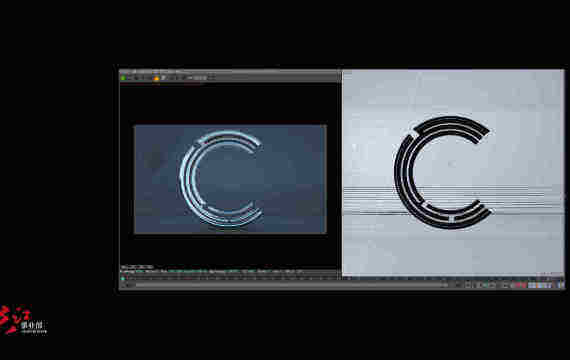Click the step-forward button right of play
Viewport: 570px width, 360px height.
tap(492, 285)
